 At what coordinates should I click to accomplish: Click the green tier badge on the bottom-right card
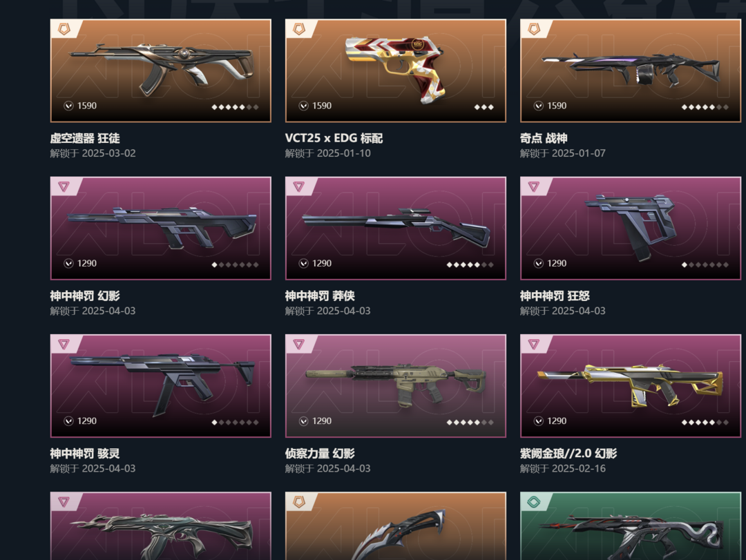[534, 501]
